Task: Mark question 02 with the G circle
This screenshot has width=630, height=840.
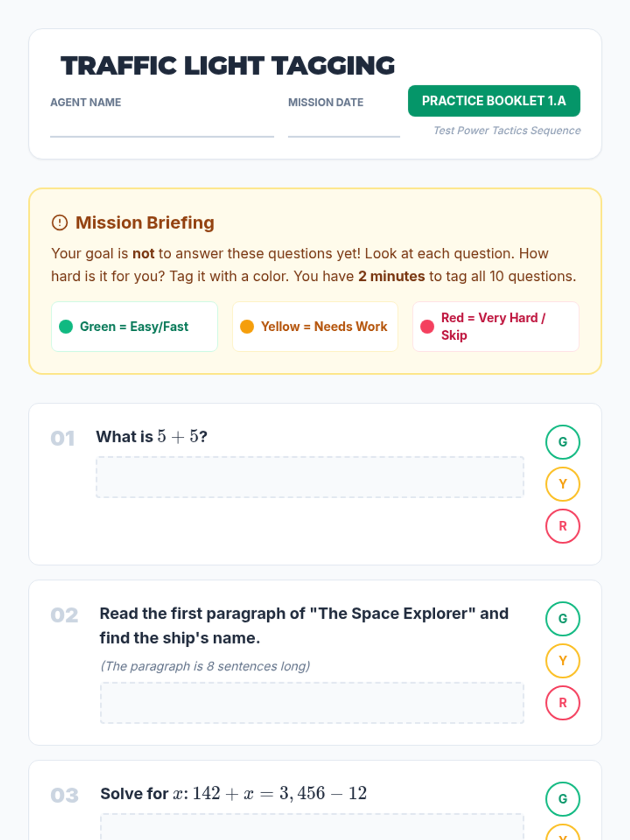Action: tap(562, 619)
